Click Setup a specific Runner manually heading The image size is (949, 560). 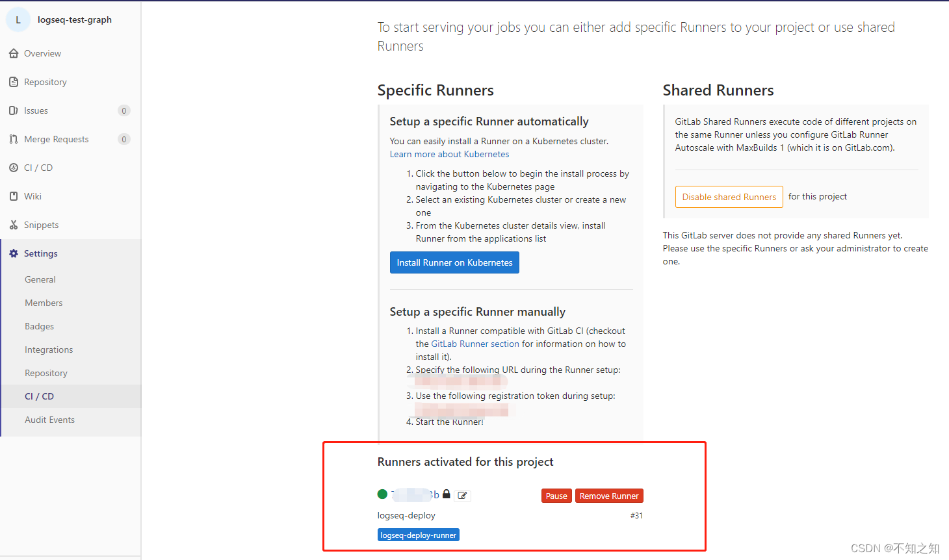478,312
